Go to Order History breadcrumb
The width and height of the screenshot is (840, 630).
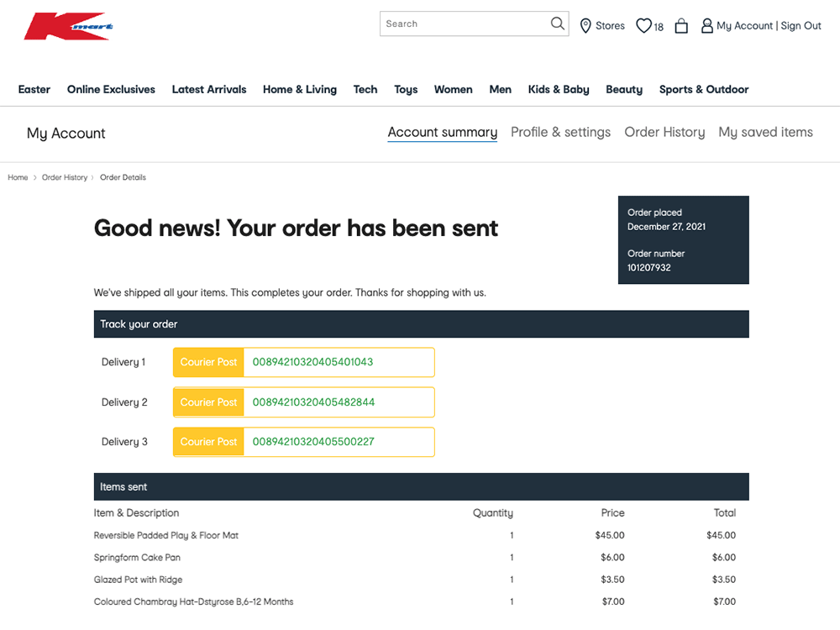point(65,178)
